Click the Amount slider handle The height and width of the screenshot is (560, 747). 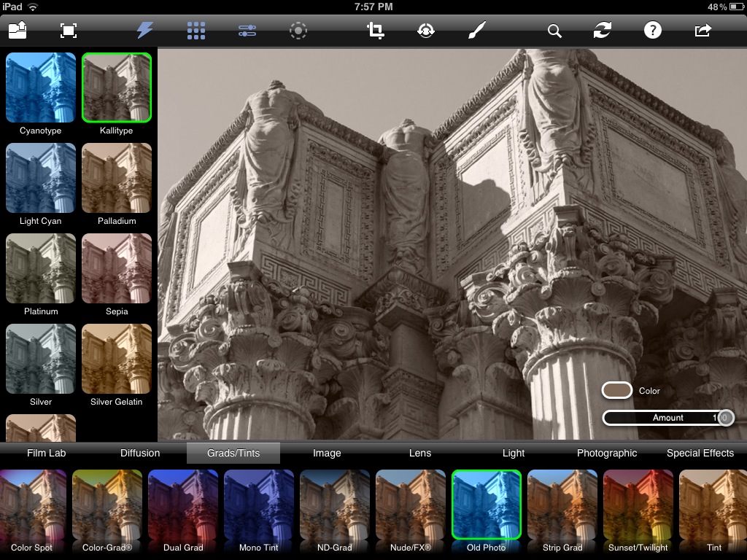pos(725,418)
